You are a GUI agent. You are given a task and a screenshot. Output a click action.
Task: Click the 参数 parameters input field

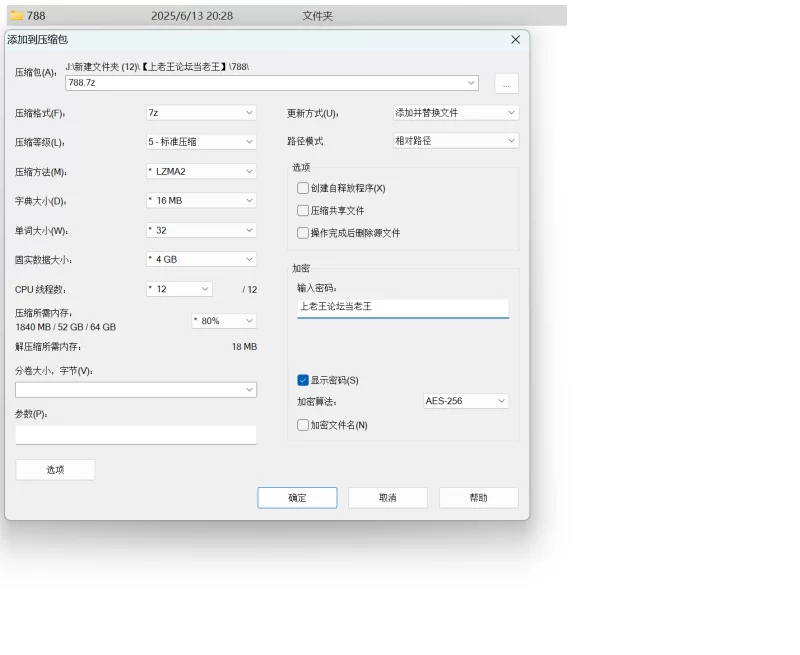pos(136,435)
